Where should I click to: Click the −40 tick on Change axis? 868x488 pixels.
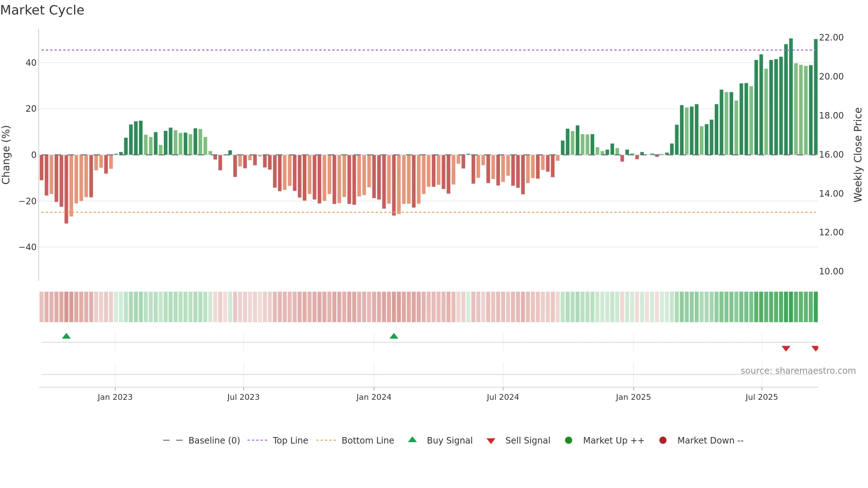coord(28,247)
